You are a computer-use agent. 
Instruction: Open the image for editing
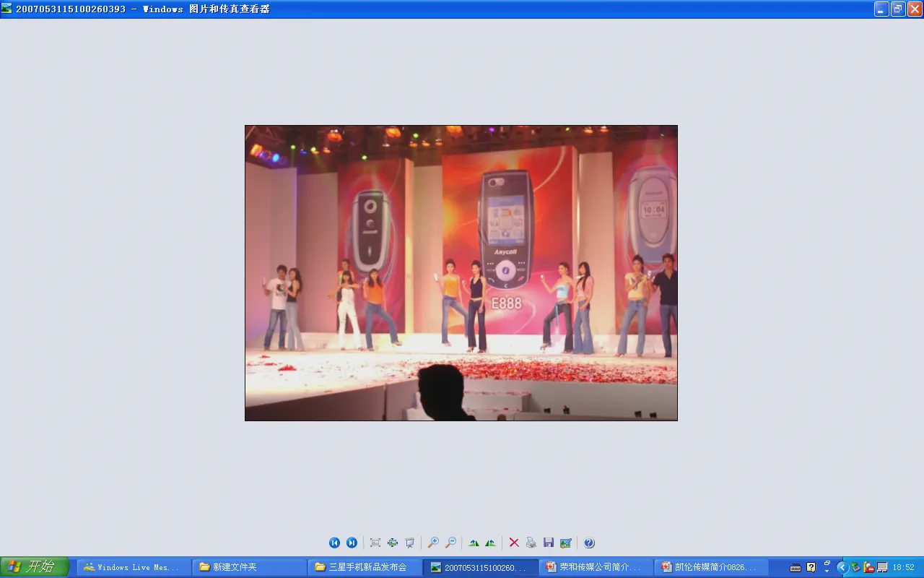(x=566, y=543)
